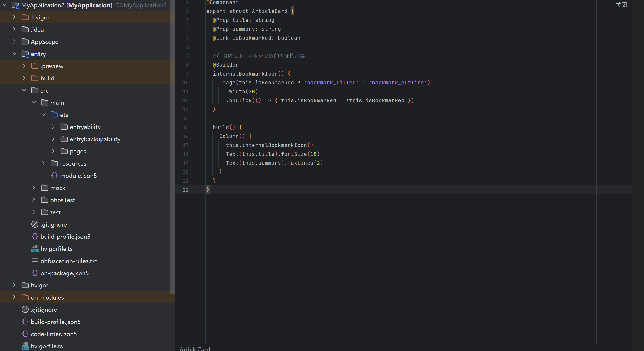Click the MyApplication2 project icon
This screenshot has width=644, height=351.
pyautogui.click(x=16, y=5)
